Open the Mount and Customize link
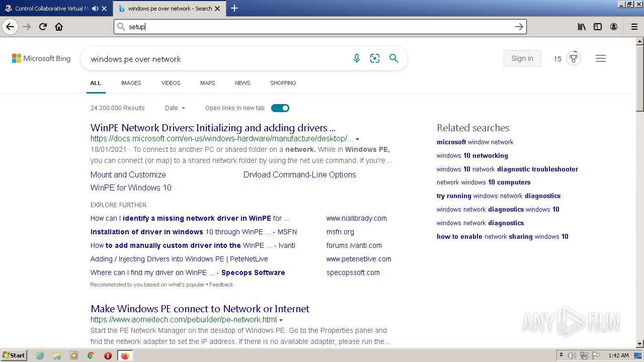This screenshot has height=362, width=644. click(128, 174)
